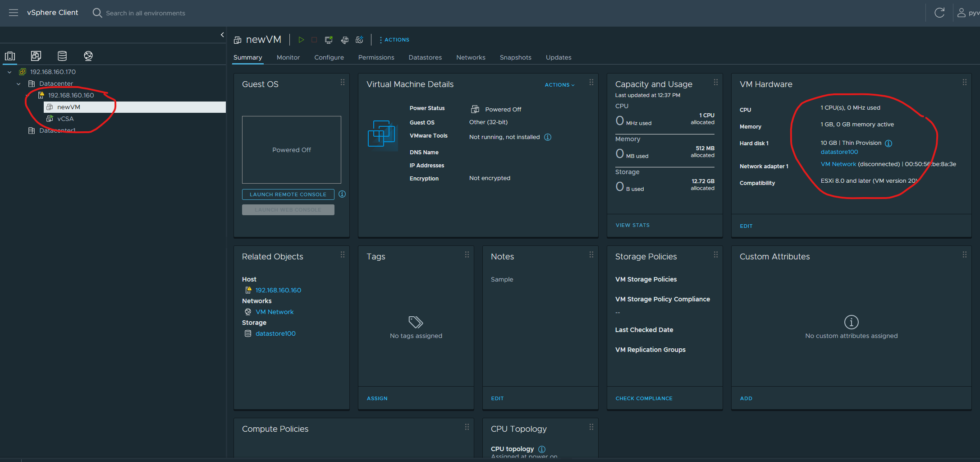Viewport: 980px width, 462px height.
Task: Grab the VM Hardware card drag handle
Action: (x=965, y=82)
